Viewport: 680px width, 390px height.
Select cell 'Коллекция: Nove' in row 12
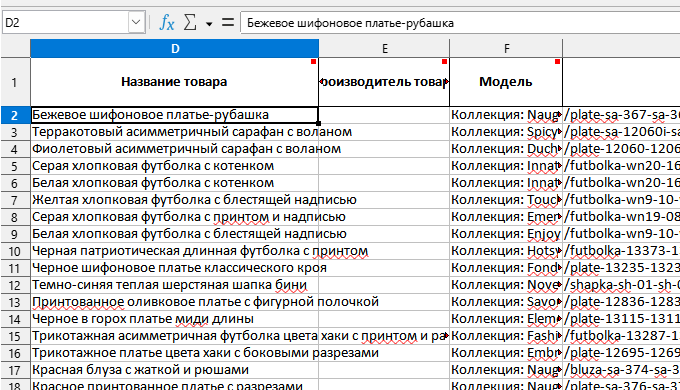click(x=506, y=285)
